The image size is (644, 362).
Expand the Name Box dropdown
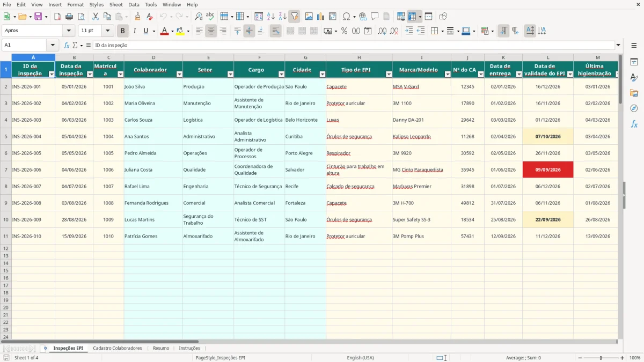[x=53, y=45]
